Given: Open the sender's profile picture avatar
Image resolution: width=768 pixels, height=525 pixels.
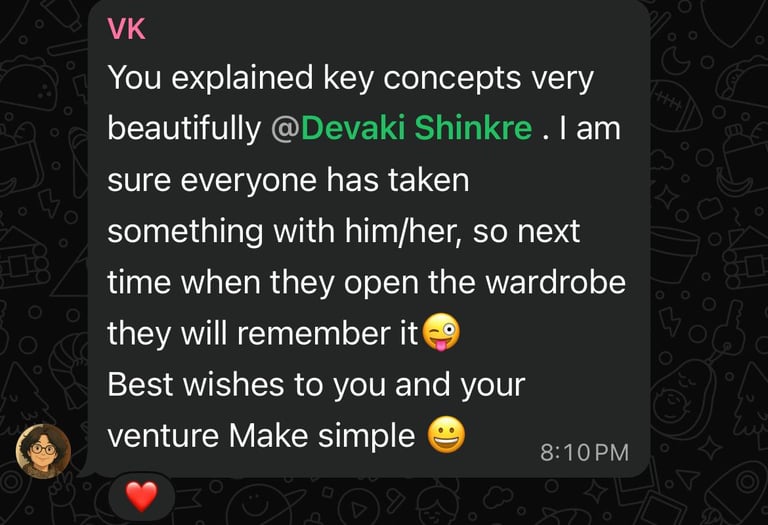Looking at the screenshot, I should [44, 451].
